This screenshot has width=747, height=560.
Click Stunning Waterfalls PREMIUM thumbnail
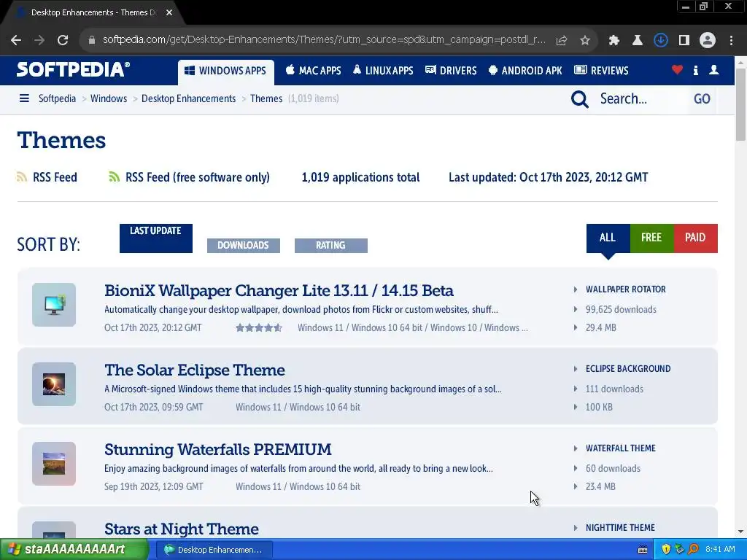(54, 464)
